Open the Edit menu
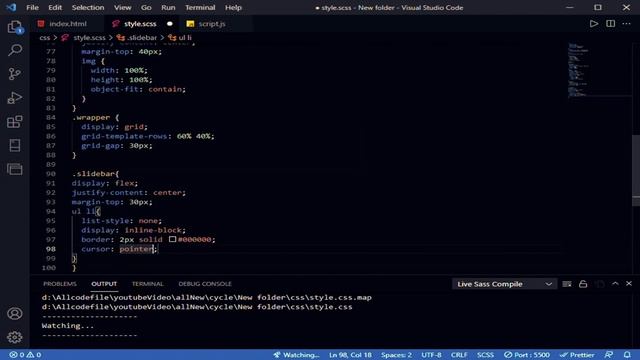 (55, 7)
